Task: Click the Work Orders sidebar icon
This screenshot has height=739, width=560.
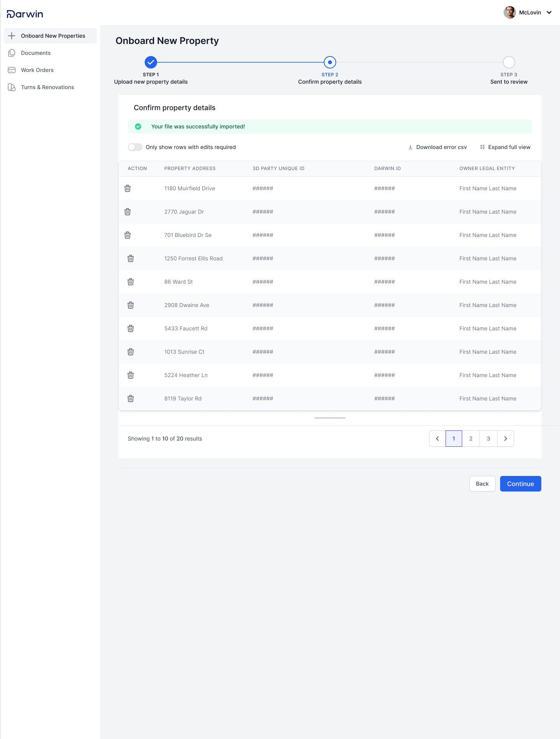Action: [x=12, y=70]
